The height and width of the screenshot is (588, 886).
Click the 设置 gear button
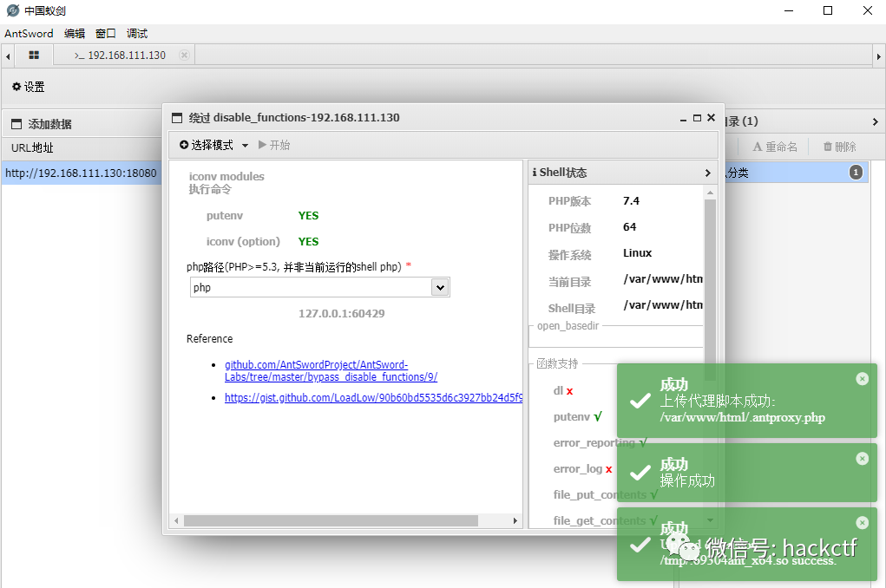[29, 87]
